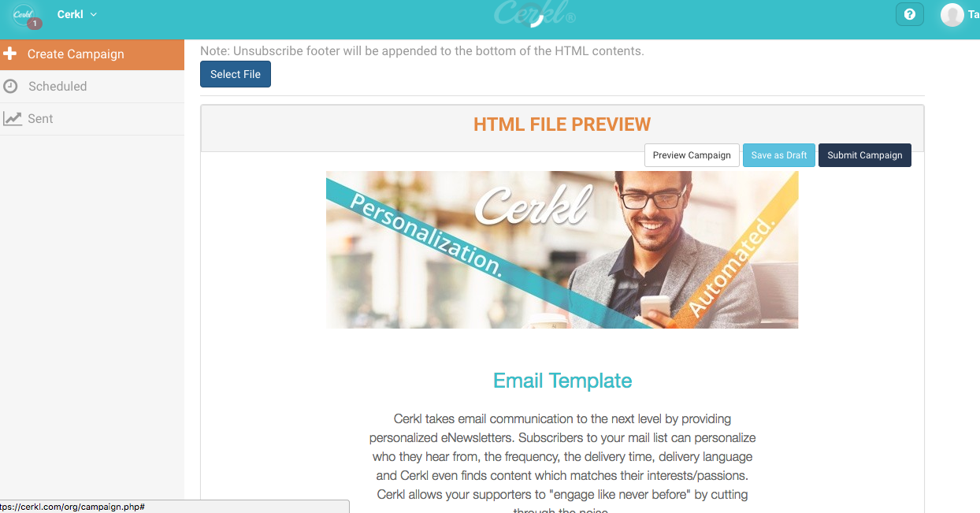Open the Scheduled campaigns menu item
Screen dimensions: 980x513
click(x=92, y=87)
